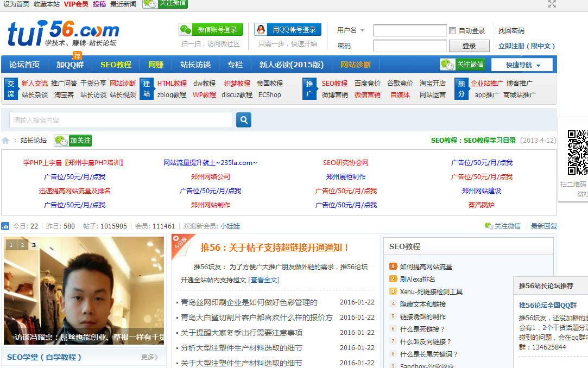Screen dimensions: 588x368
Task: Click the 查看全文 link
Action: [264, 280]
